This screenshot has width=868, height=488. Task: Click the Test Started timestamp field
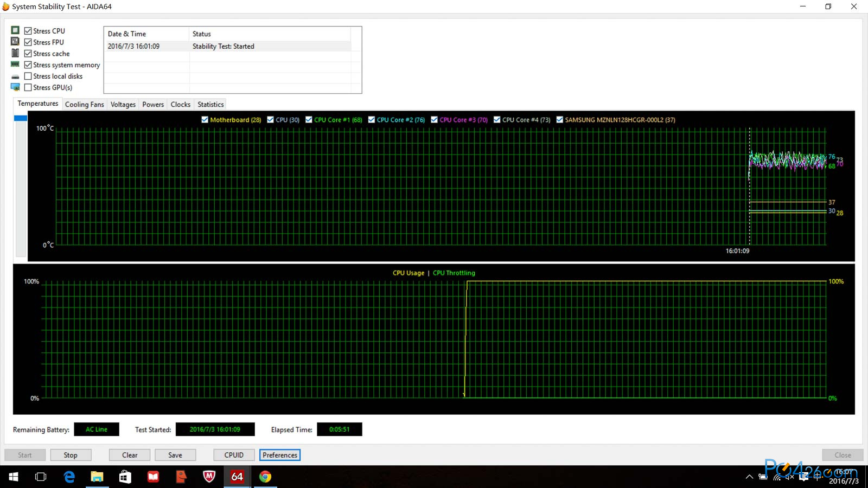click(215, 429)
